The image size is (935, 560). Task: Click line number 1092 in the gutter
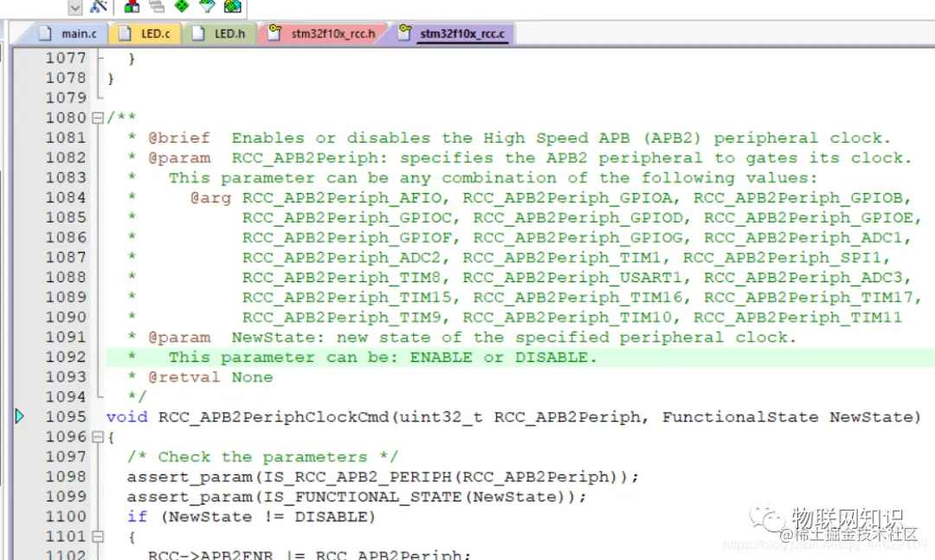[66, 357]
